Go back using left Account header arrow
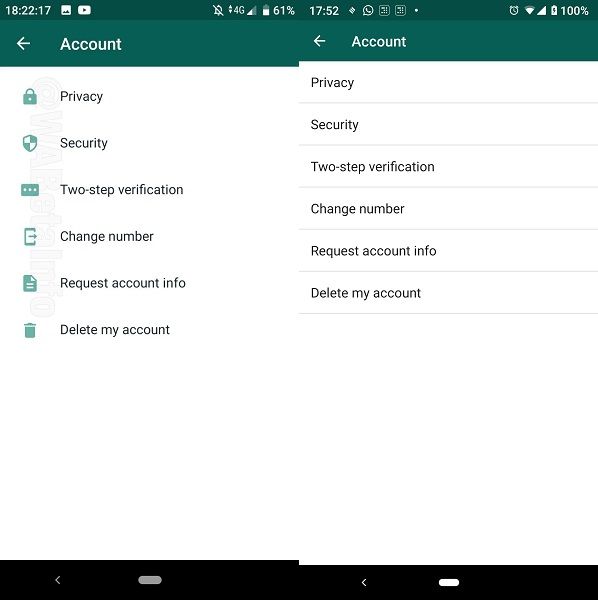The image size is (598, 600). click(24, 44)
